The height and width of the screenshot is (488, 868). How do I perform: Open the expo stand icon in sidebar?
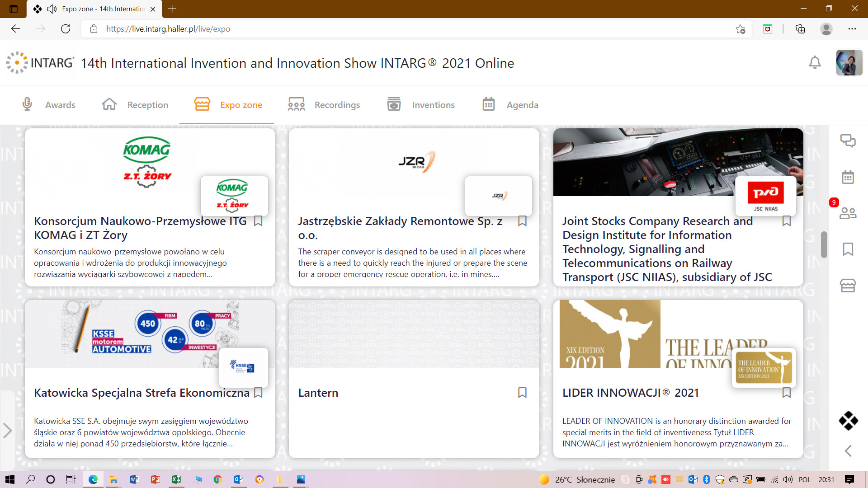point(848,285)
